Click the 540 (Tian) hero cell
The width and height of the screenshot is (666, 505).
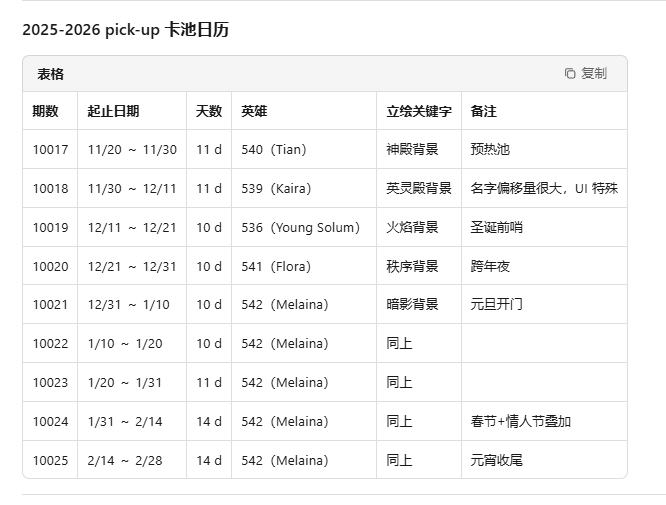[274, 150]
